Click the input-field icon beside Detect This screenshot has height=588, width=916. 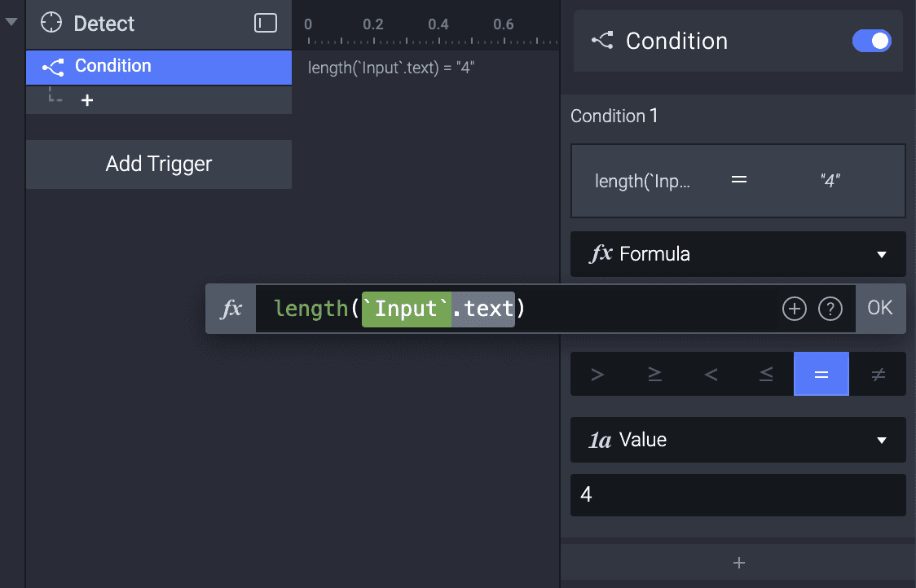265,23
